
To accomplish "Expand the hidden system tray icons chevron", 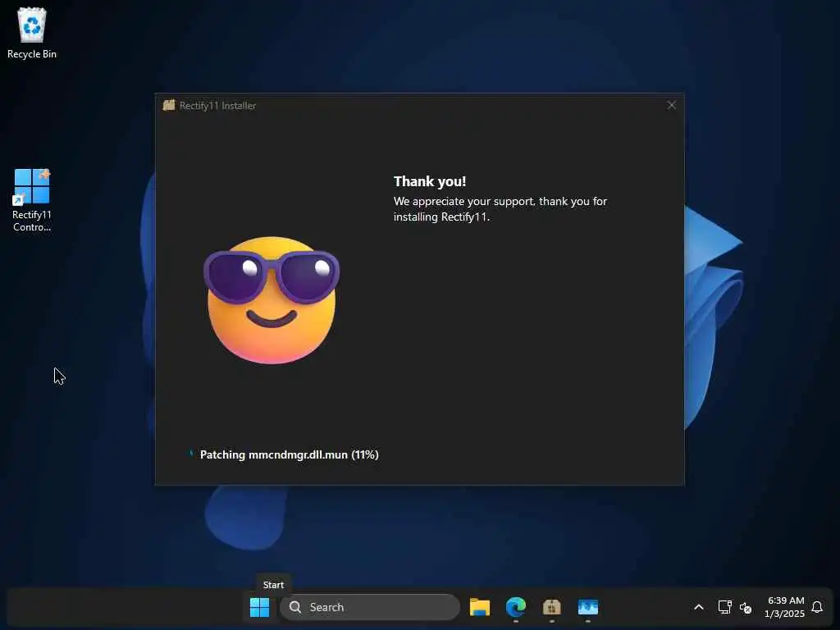I will [x=699, y=607].
